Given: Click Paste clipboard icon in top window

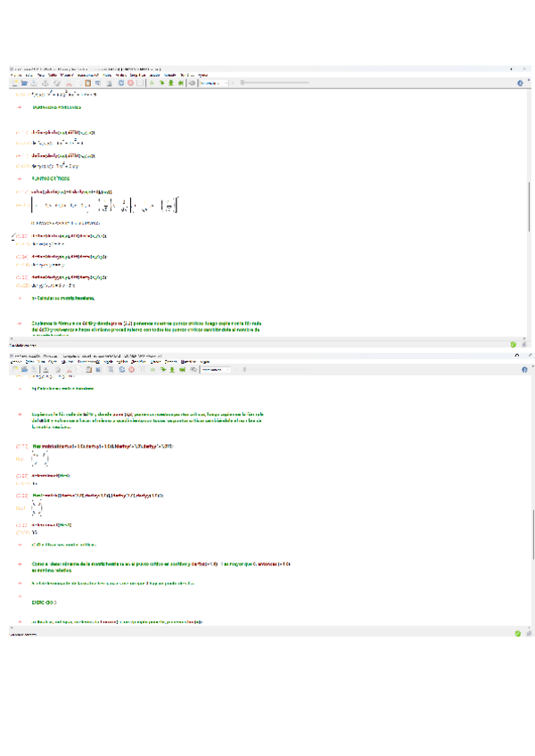Looking at the screenshot, I should (x=87, y=83).
